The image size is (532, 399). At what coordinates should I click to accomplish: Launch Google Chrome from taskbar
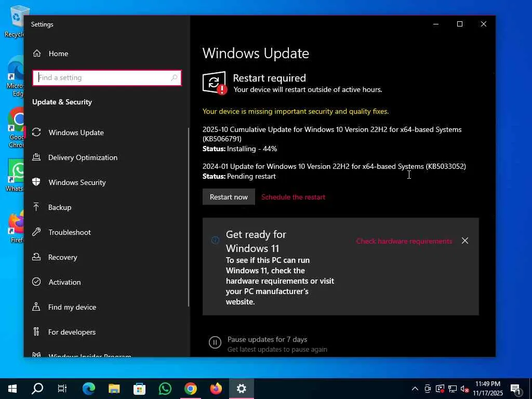click(x=191, y=389)
